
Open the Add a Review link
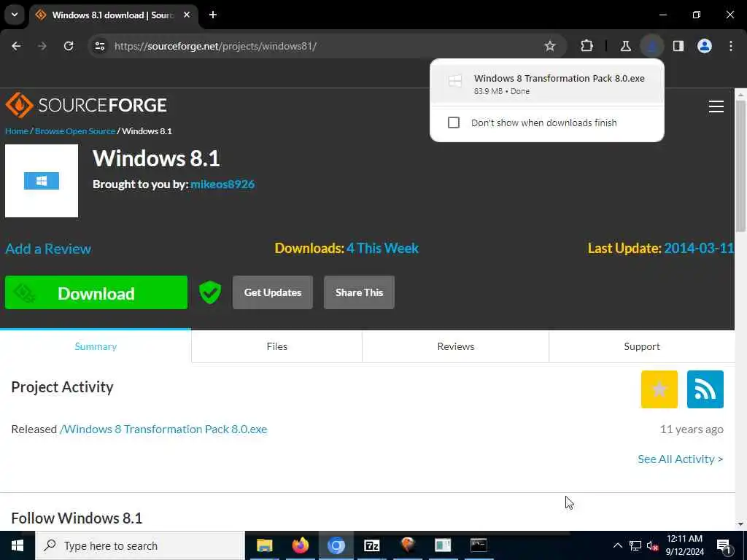(x=48, y=249)
